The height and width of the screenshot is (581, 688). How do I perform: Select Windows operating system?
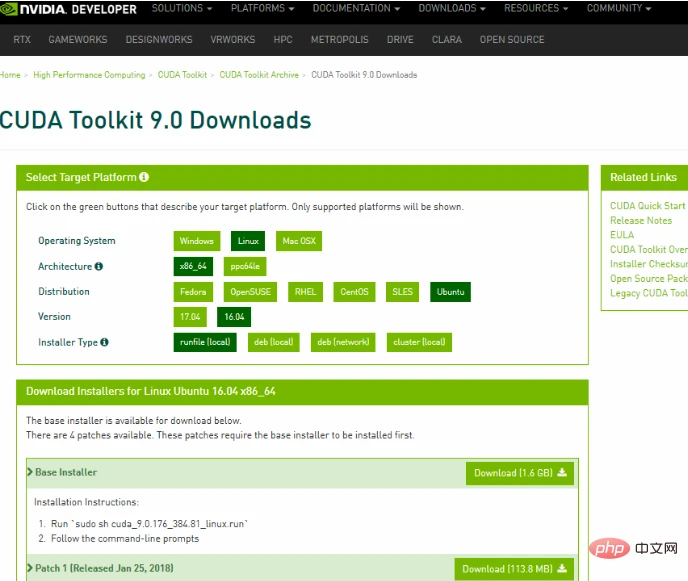(197, 241)
